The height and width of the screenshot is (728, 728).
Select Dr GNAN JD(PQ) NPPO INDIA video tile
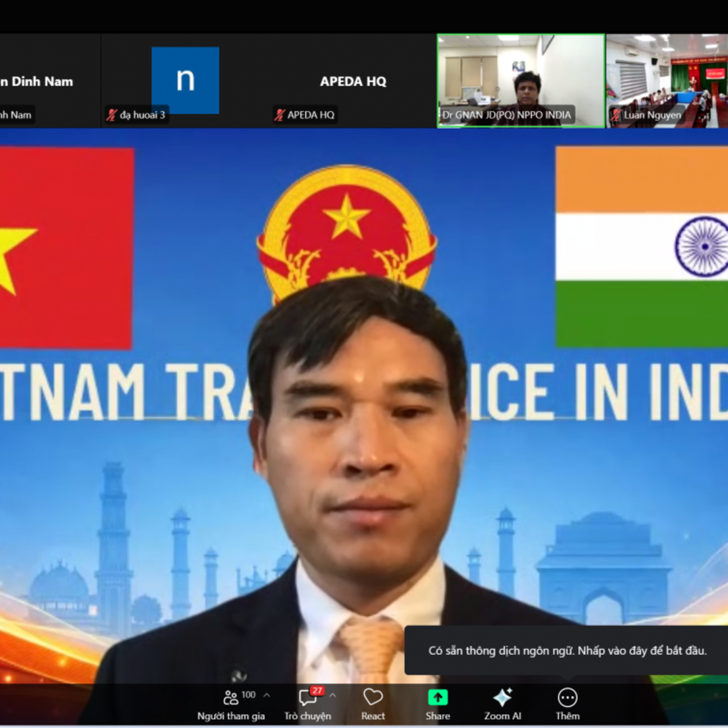[521, 81]
